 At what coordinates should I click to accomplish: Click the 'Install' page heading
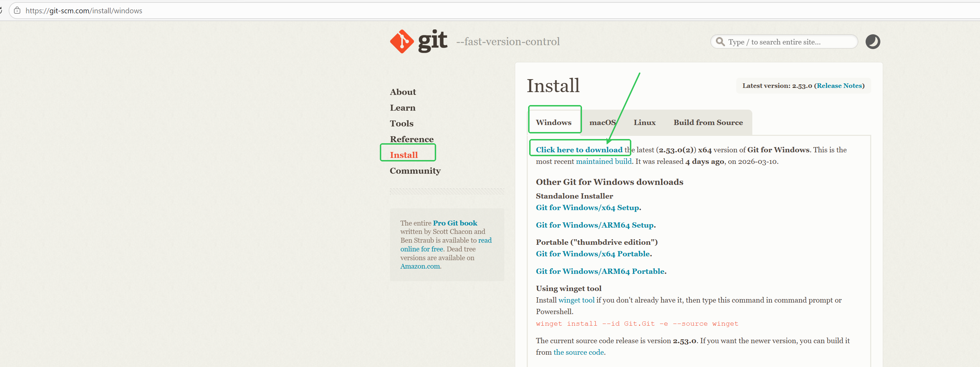[553, 85]
